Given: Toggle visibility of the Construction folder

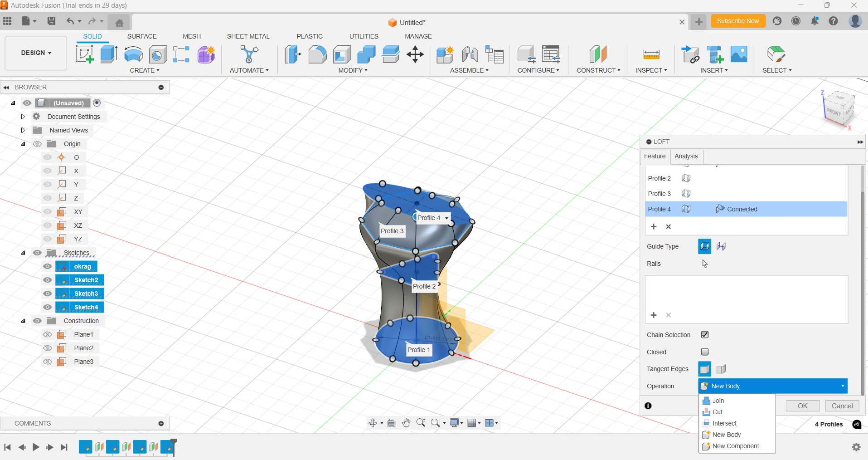Looking at the screenshot, I should [37, 321].
